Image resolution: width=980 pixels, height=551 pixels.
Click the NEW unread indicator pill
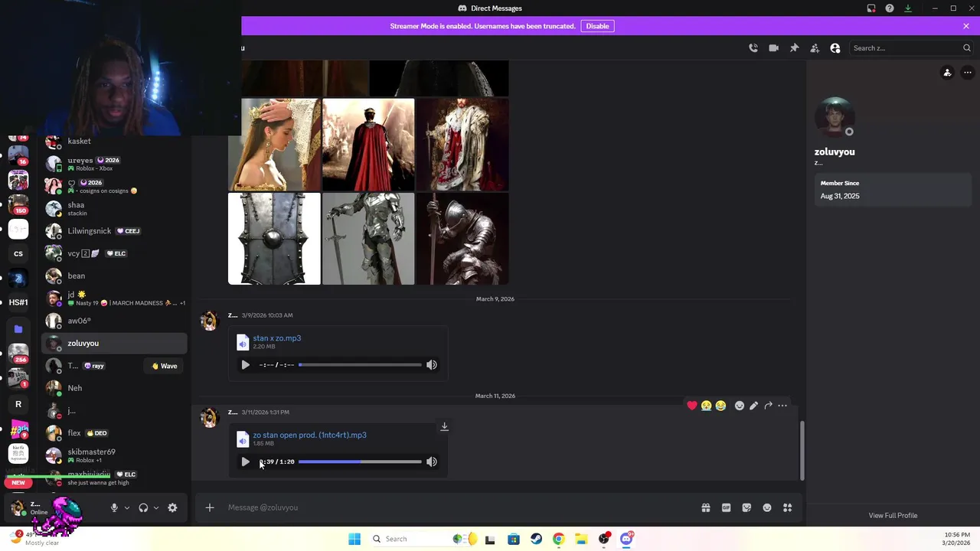click(18, 483)
